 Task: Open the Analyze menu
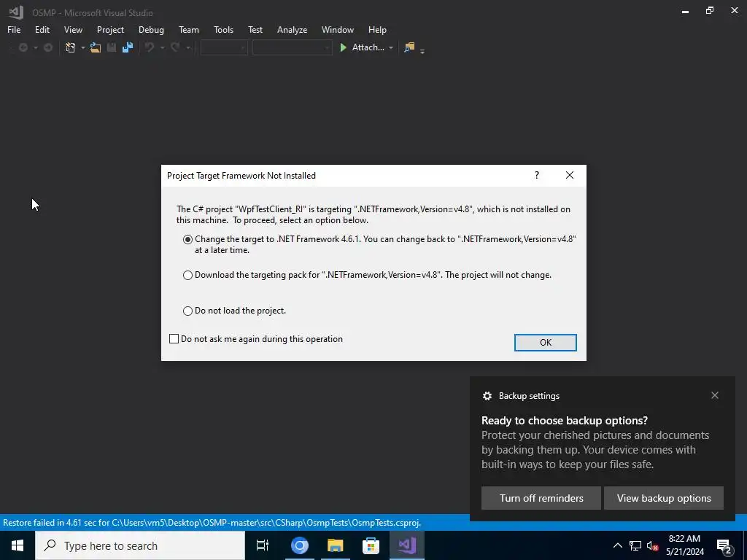click(292, 29)
